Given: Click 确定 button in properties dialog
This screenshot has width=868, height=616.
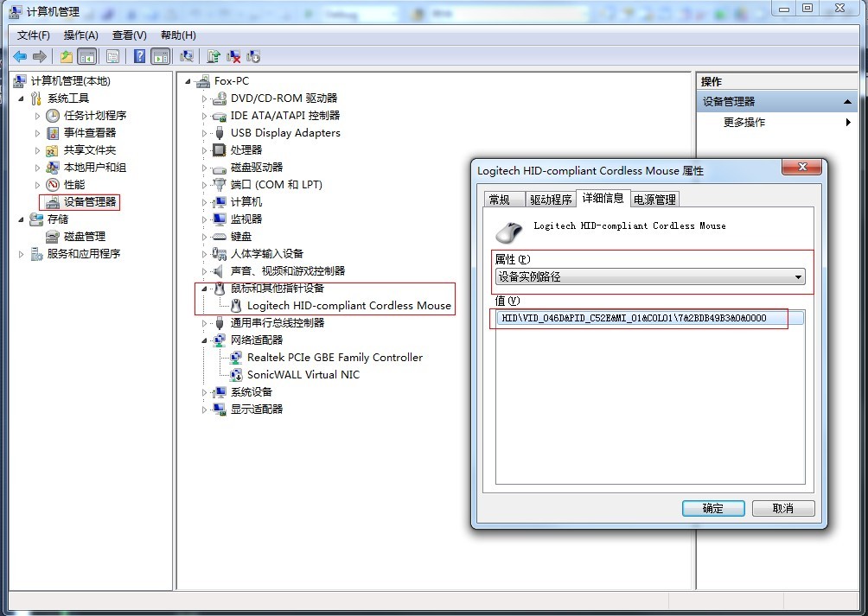Looking at the screenshot, I should tap(713, 509).
